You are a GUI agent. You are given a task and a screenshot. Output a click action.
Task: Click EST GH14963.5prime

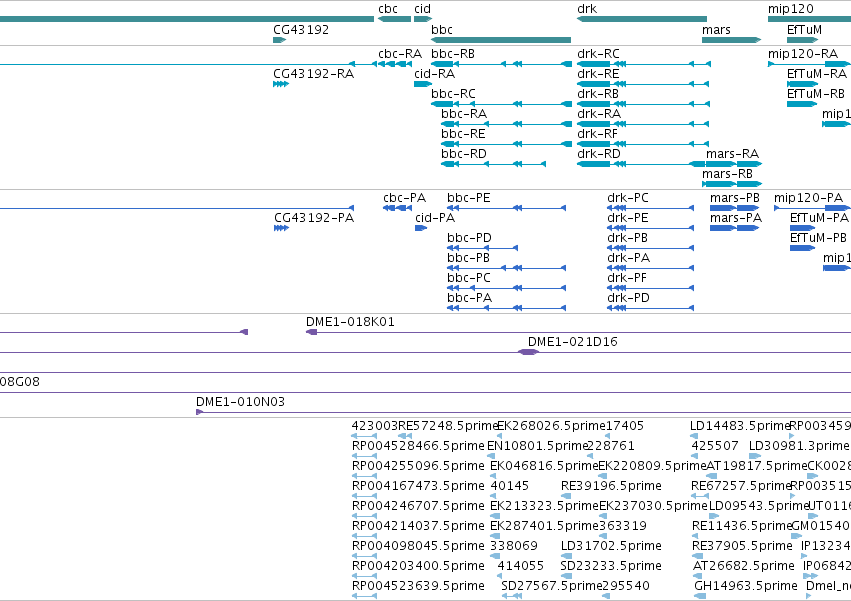point(698,596)
